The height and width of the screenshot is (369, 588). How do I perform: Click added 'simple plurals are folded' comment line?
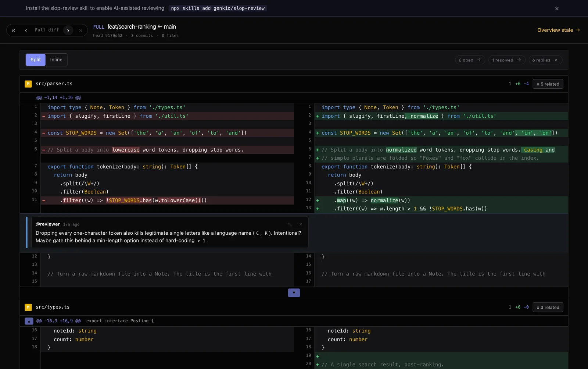coord(441,158)
